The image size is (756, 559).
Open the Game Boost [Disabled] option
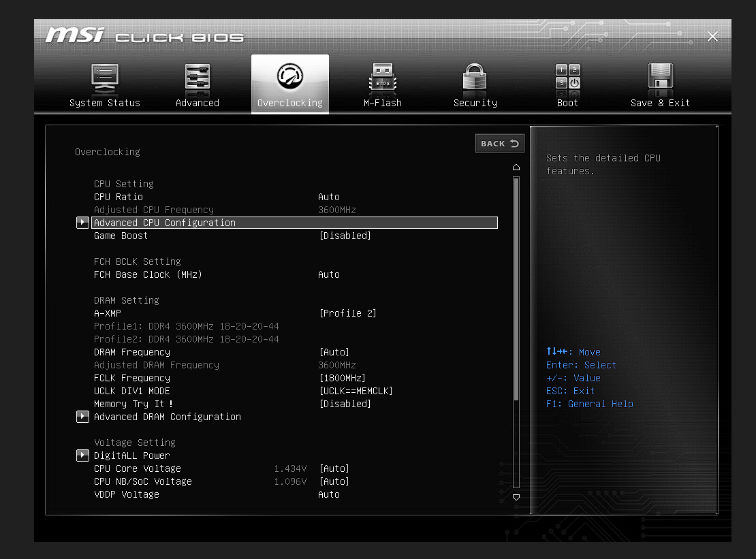[x=345, y=236]
